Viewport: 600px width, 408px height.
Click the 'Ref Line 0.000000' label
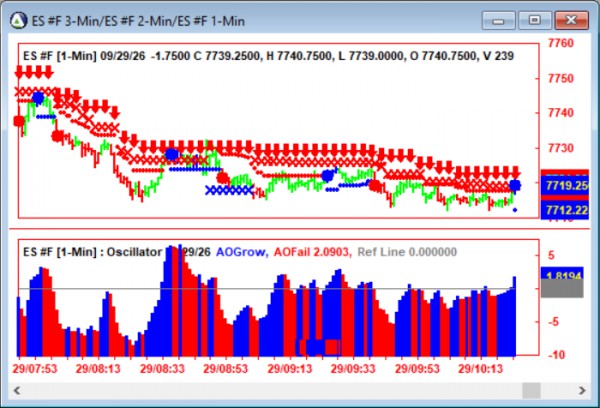[407, 252]
